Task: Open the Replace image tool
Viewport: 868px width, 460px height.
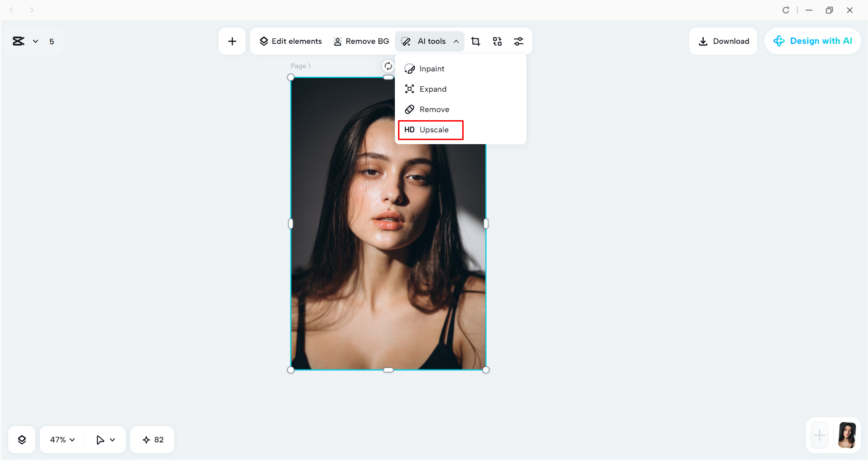Action: (497, 41)
